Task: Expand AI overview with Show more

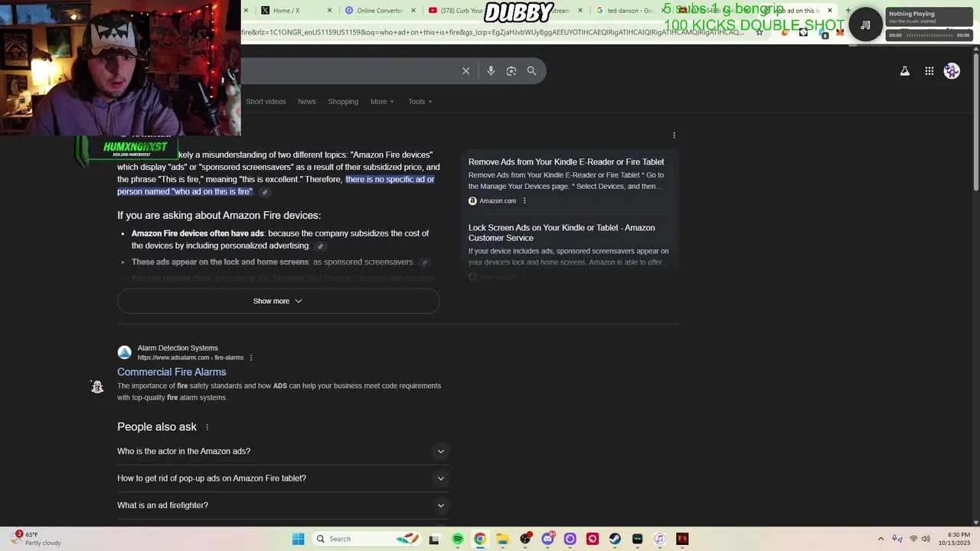Action: click(278, 301)
